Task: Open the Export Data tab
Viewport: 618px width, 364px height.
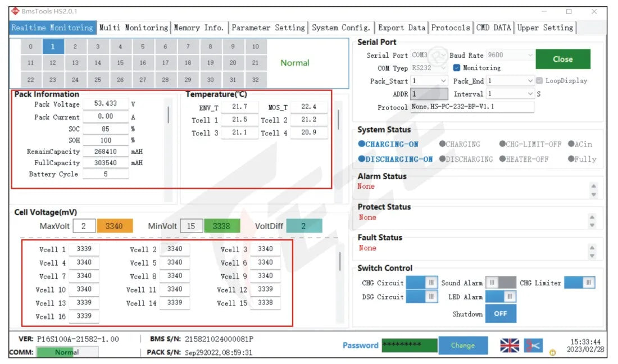Action: (x=401, y=28)
